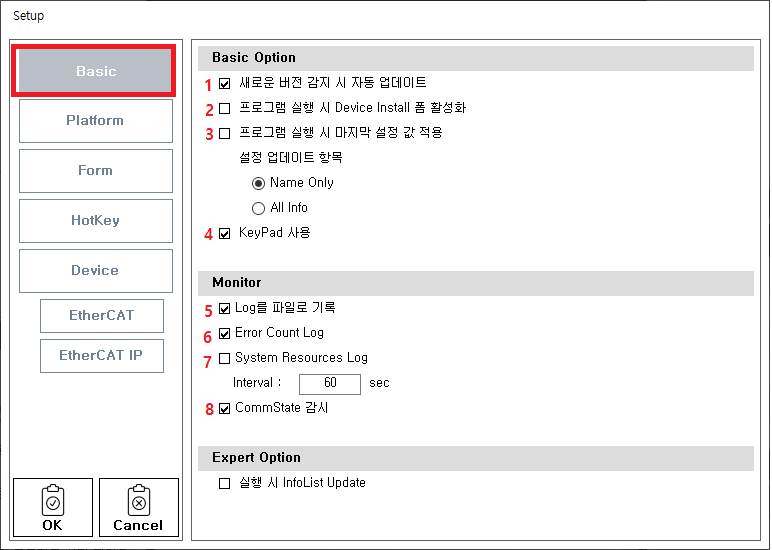Select the All Info radio button
The image size is (772, 550).
click(x=258, y=208)
